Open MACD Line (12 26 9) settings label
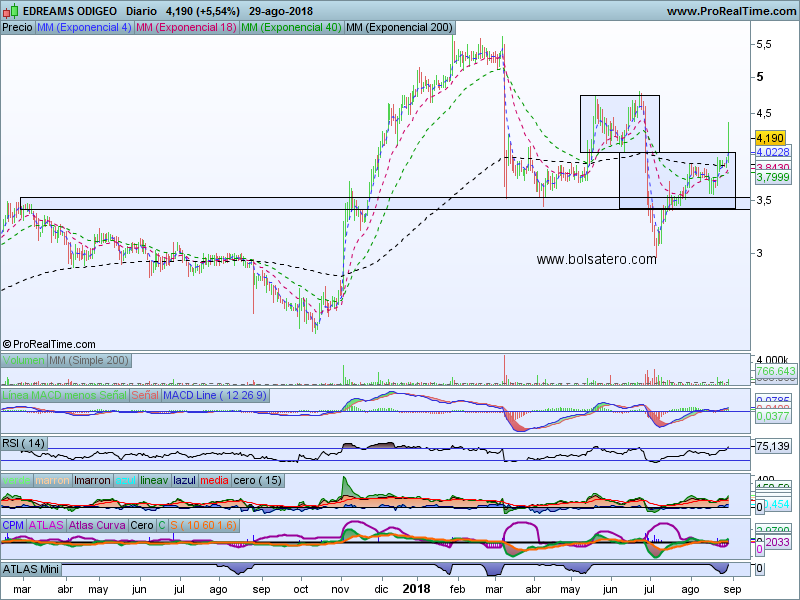 (x=214, y=396)
